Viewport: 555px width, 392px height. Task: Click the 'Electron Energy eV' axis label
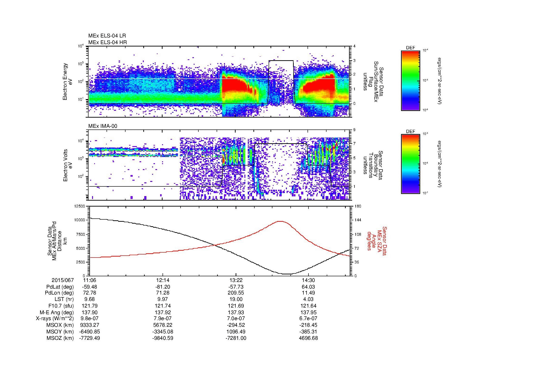(67, 82)
